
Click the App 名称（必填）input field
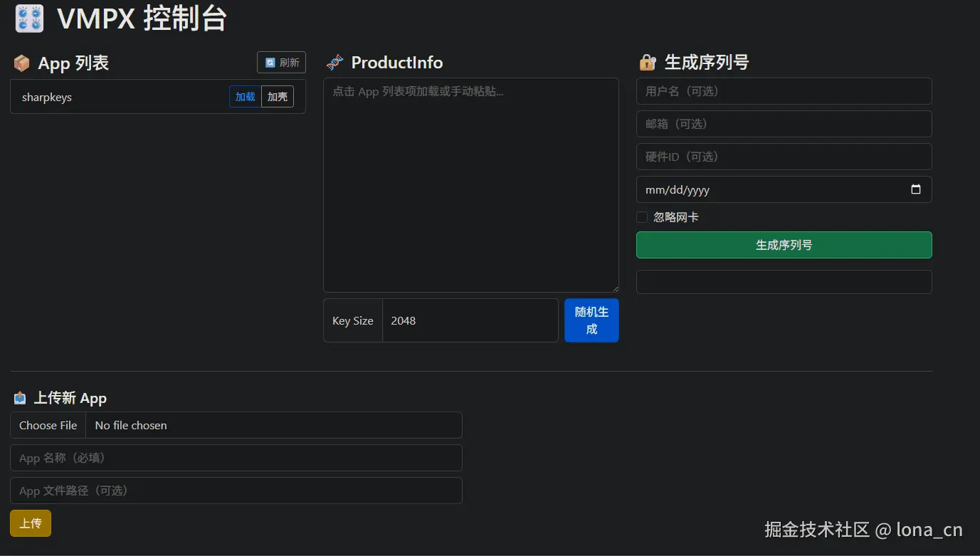point(236,458)
